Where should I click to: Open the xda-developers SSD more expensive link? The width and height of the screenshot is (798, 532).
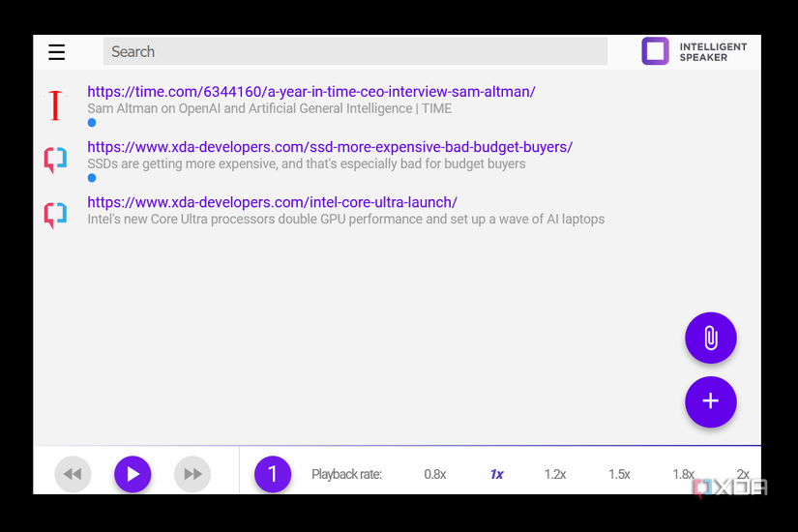point(330,147)
